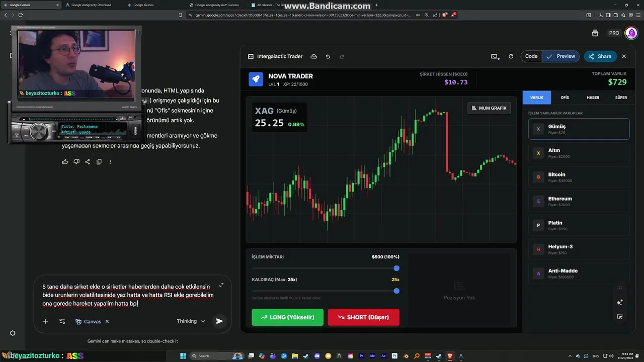Select the Helyum-3 asset row

tap(579, 249)
